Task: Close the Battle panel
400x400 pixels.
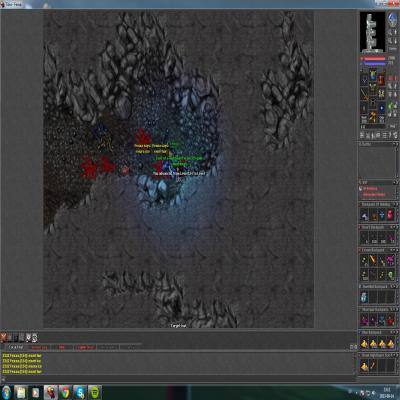Action: [x=397, y=144]
